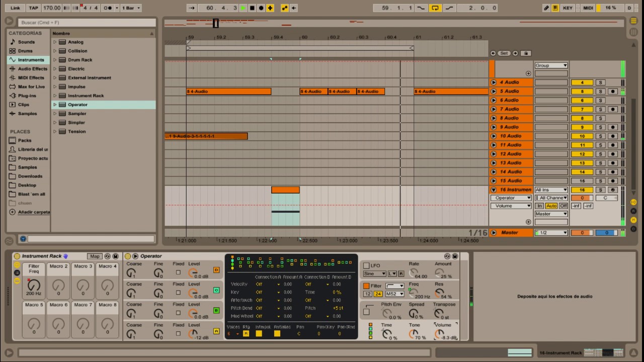
Task: Expand the Tension folder
Action: click(55, 132)
